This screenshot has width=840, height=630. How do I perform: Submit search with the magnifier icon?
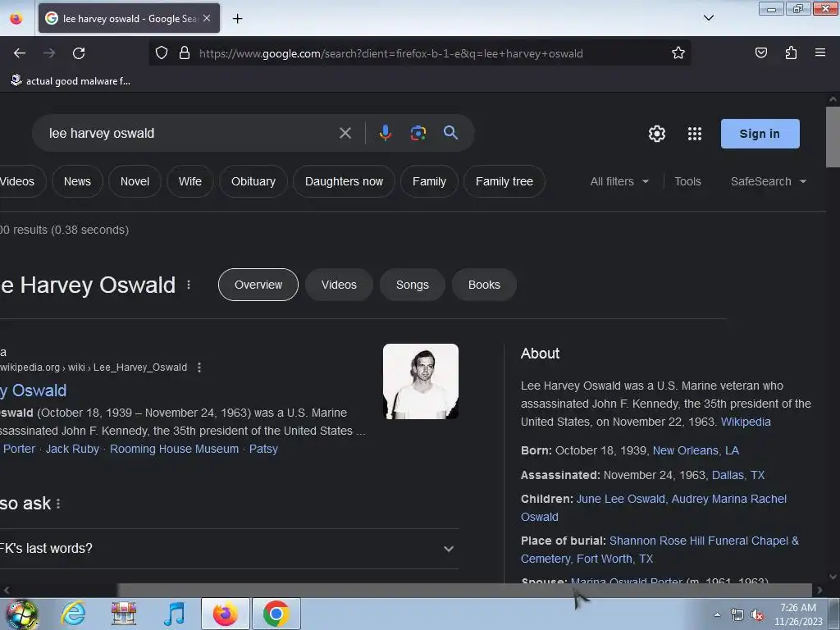450,132
